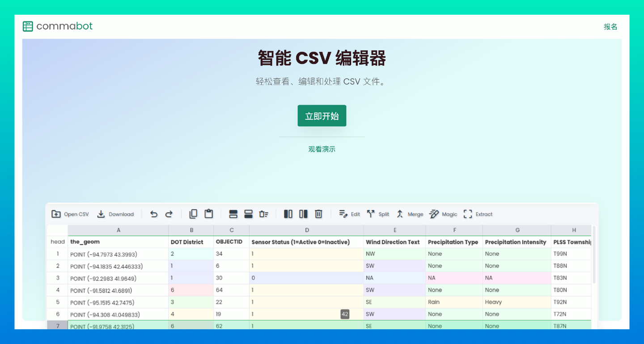This screenshot has height=344, width=644.
Task: Open a CSV file using Open CSV
Action: [70, 214]
